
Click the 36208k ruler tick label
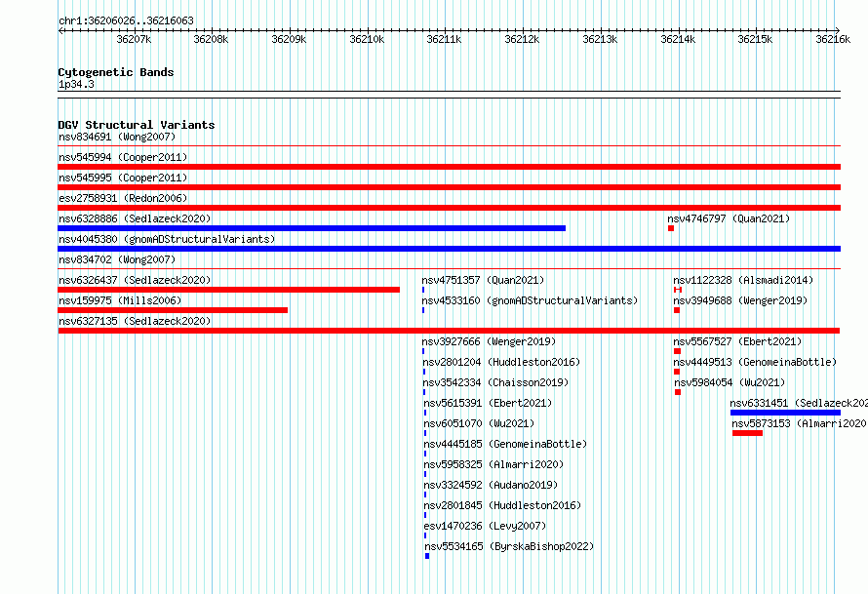tap(211, 39)
